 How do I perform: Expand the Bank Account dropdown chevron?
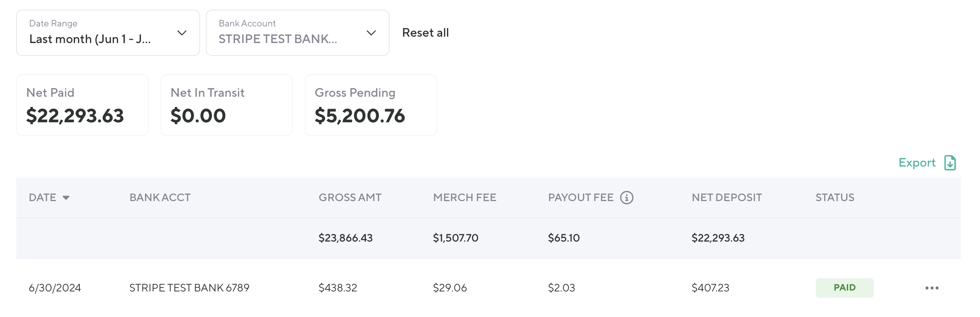[371, 33]
